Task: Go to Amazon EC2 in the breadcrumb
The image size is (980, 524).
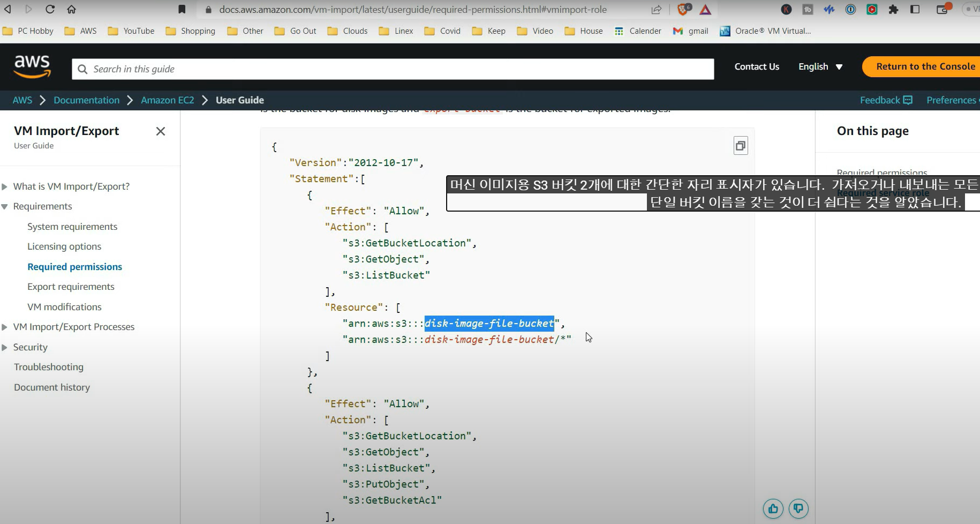Action: point(168,100)
